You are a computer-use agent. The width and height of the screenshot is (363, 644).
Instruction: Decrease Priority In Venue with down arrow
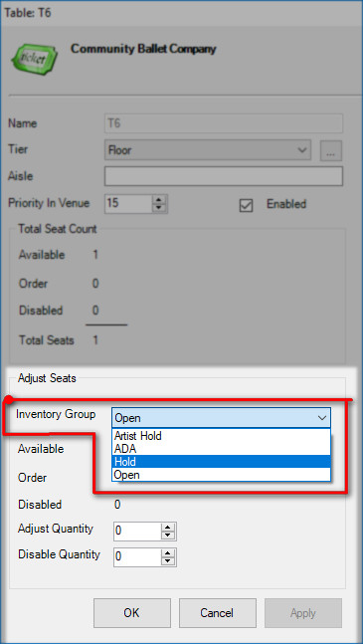[x=159, y=208]
